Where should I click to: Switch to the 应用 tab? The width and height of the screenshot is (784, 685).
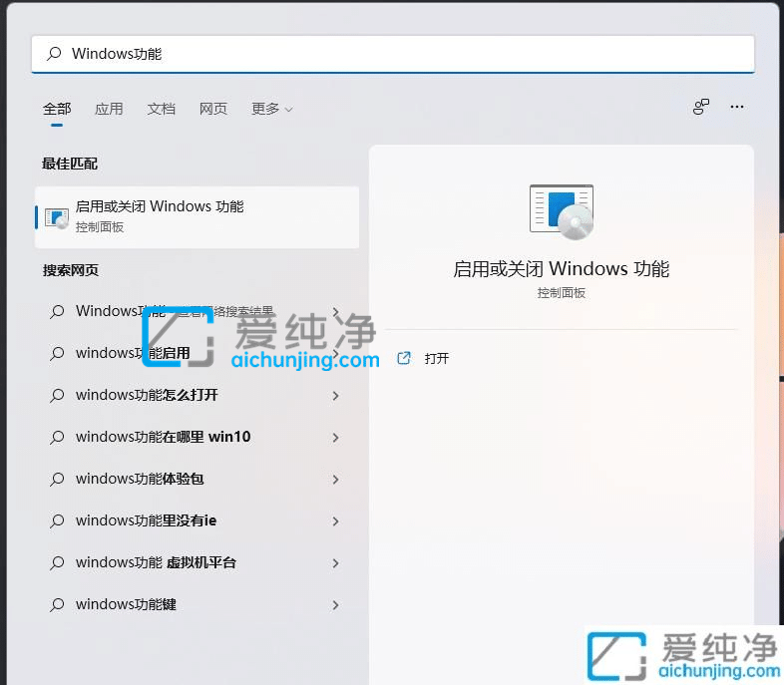click(x=109, y=109)
